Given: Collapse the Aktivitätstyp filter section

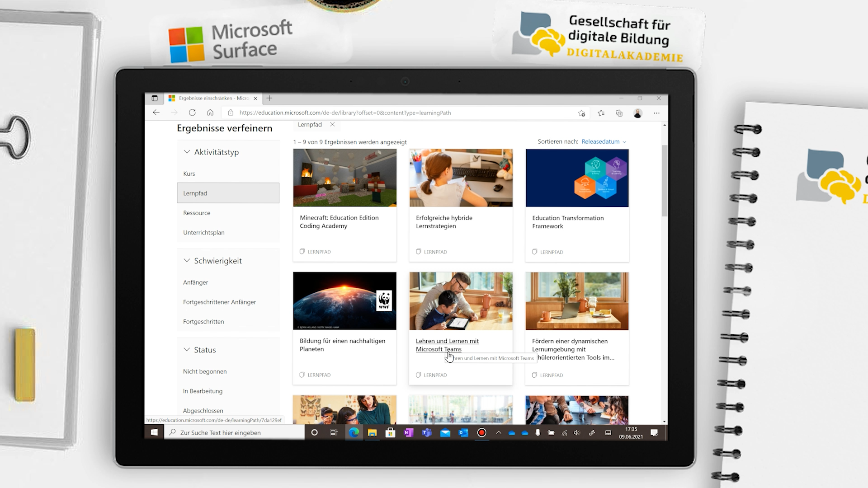Looking at the screenshot, I should click(x=187, y=152).
